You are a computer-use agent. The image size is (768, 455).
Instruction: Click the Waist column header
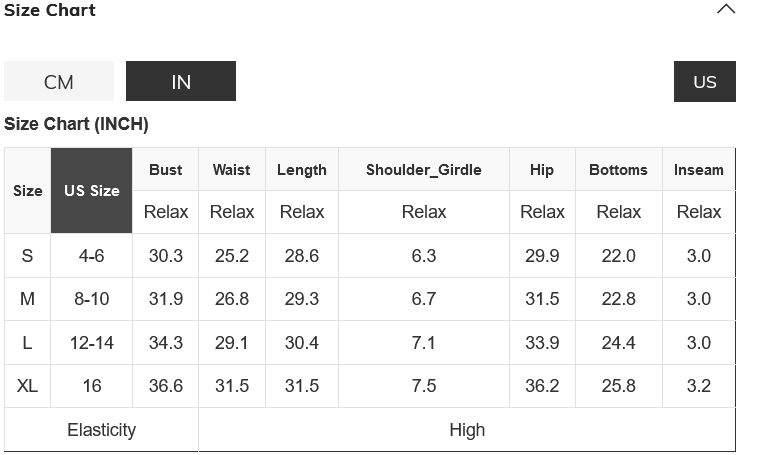[232, 170]
